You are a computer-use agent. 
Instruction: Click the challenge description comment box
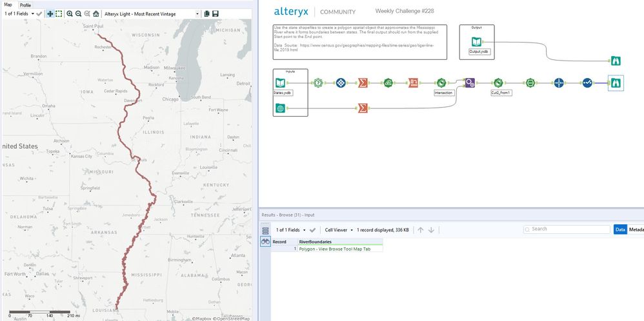coord(360,43)
